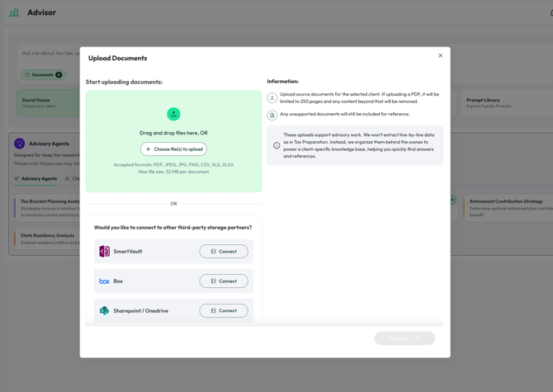This screenshot has height=392, width=553.
Task: Click the third-party storage partners question
Action: (173, 228)
